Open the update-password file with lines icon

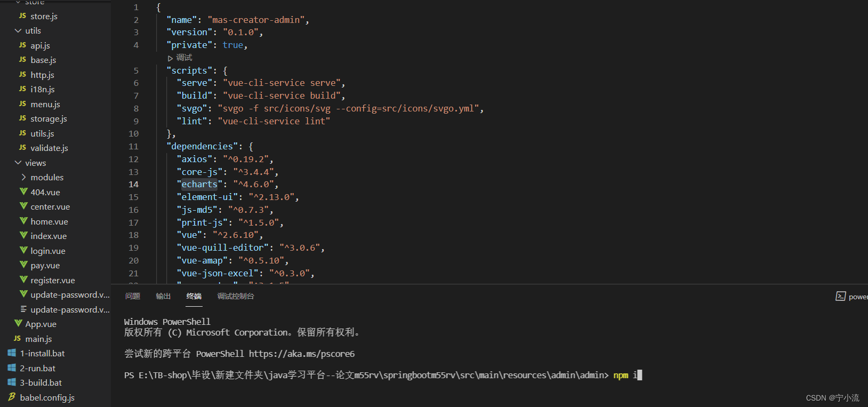[x=70, y=309]
